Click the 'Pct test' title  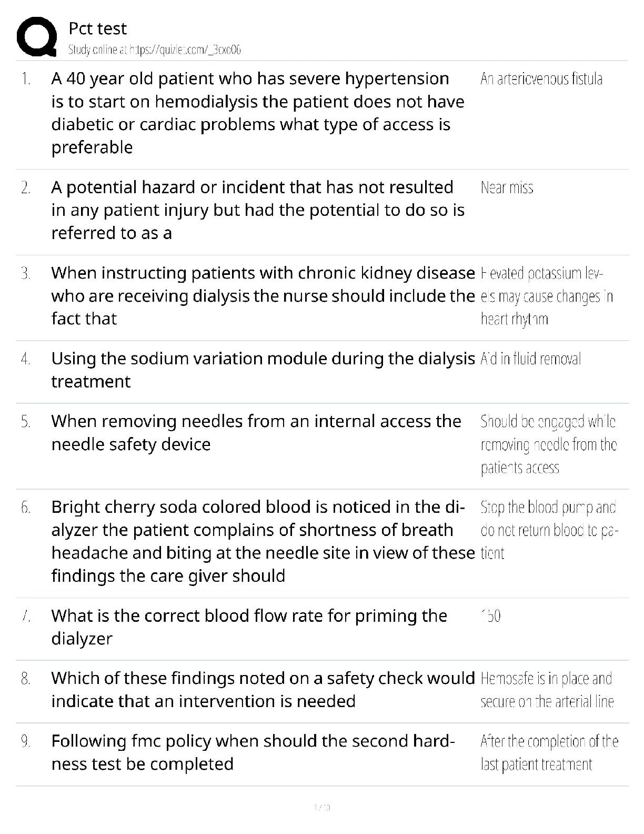pos(98,28)
